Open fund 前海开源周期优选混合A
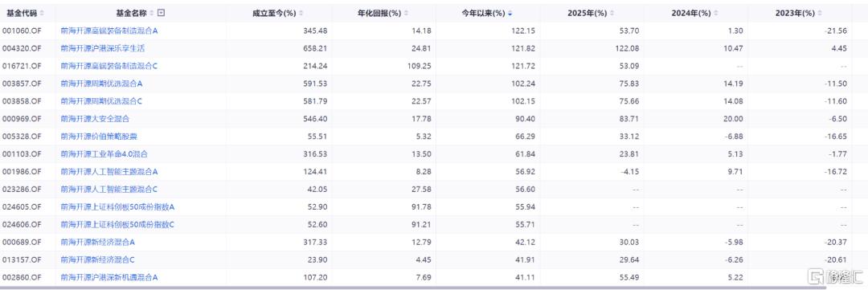The image size is (868, 290). 102,84
